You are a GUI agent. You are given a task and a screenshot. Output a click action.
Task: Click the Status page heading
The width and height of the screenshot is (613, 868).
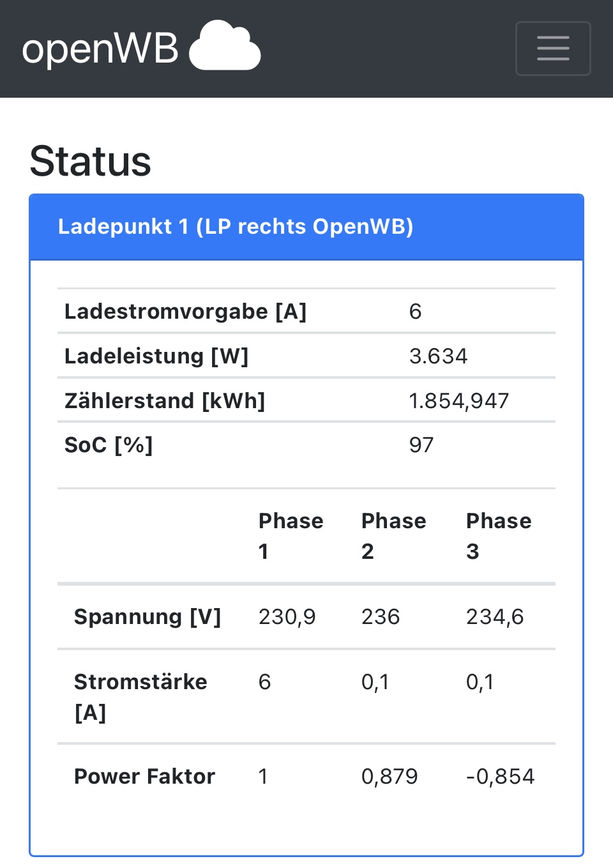pos(90,161)
